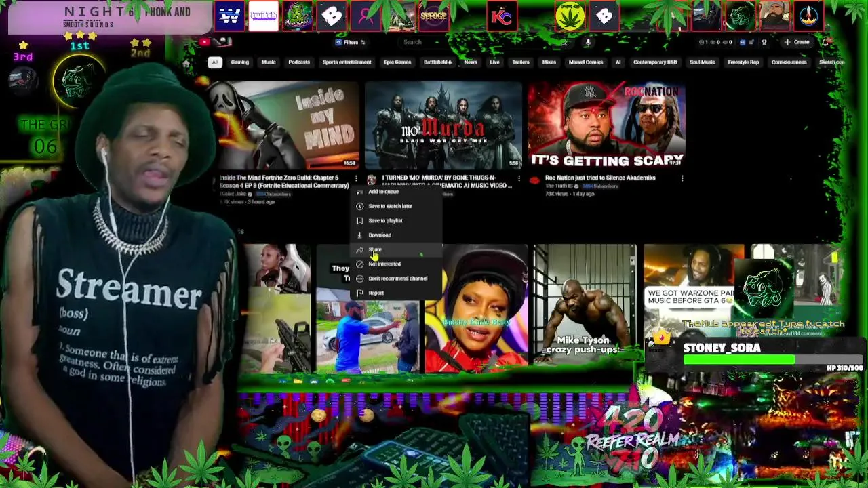Select the Mixes filter chip
This screenshot has width=868, height=488.
(x=549, y=62)
